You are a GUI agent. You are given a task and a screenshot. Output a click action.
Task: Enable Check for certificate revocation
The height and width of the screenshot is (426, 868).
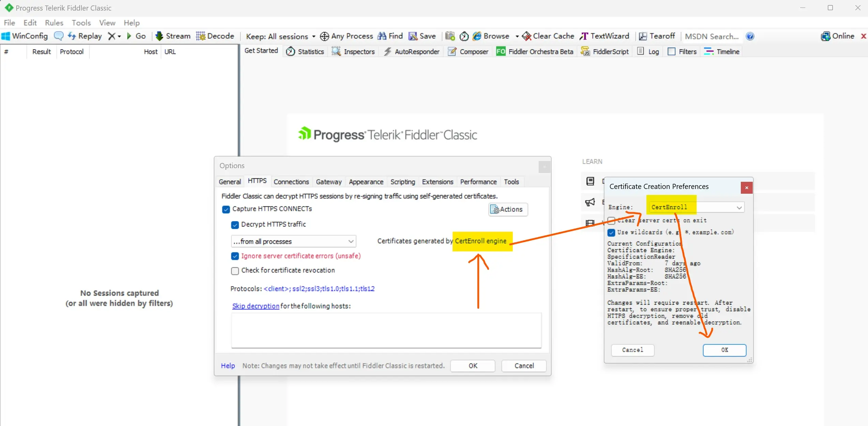(235, 270)
